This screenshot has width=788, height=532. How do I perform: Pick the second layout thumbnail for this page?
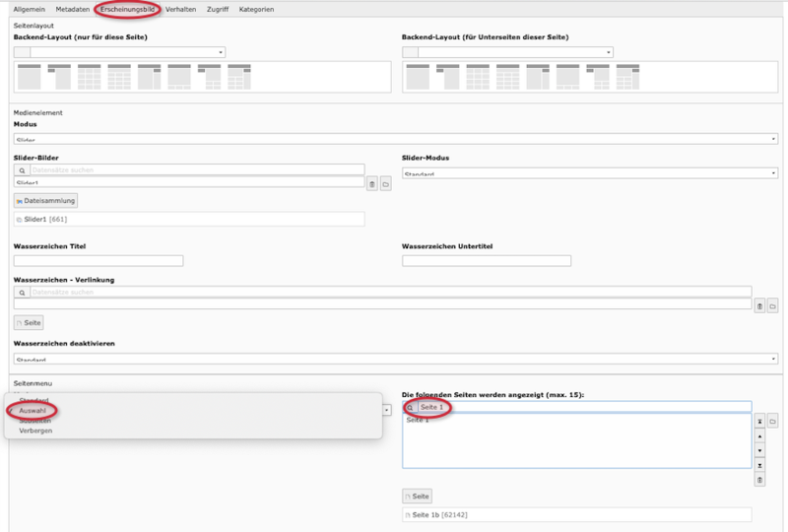point(59,77)
